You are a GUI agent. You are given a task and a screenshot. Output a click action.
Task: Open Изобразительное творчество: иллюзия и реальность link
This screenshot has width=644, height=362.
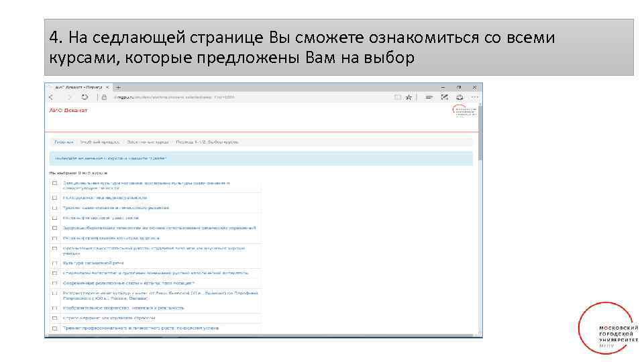coord(123,308)
